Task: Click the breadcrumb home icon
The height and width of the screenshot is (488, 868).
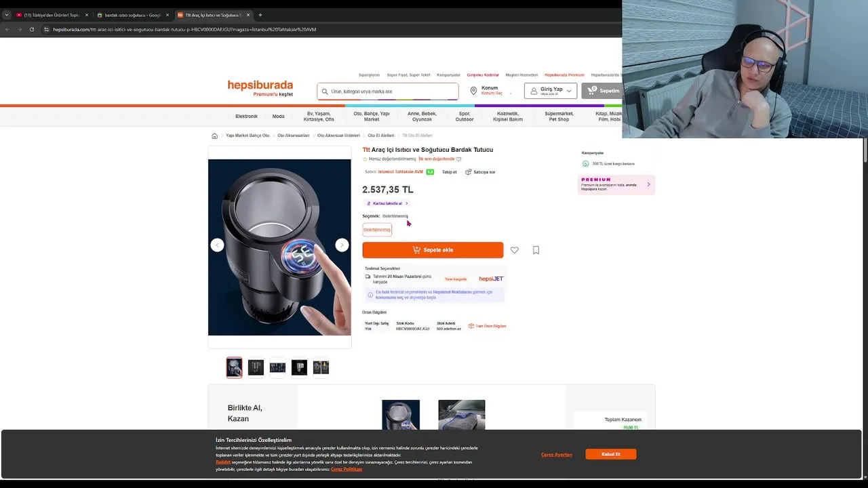Action: click(215, 136)
